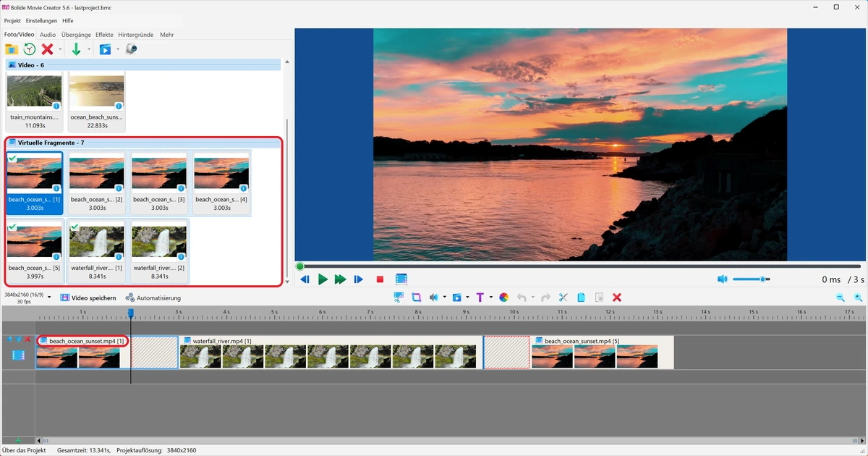The width and height of the screenshot is (868, 456).
Task: Click the video track film strip icon
Action: click(18, 355)
